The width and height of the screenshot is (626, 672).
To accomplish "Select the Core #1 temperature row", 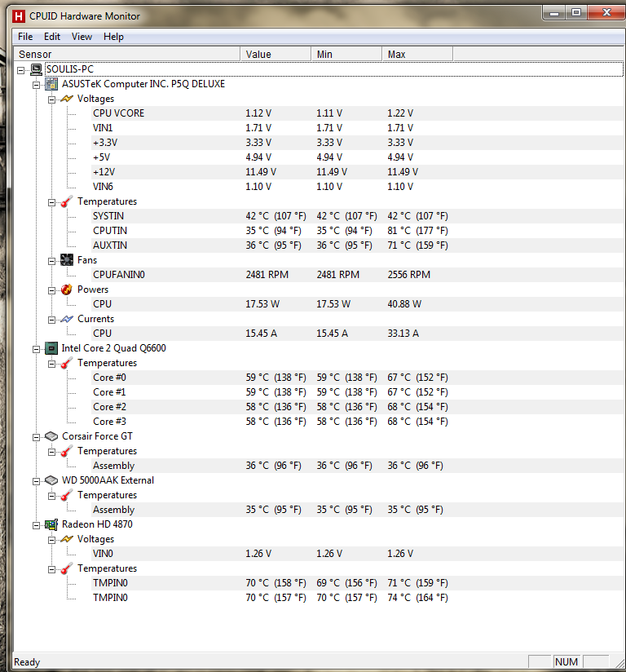I will pos(357,392).
